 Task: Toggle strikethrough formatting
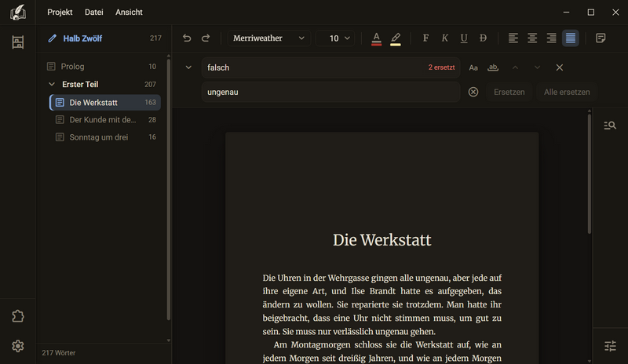coord(483,38)
